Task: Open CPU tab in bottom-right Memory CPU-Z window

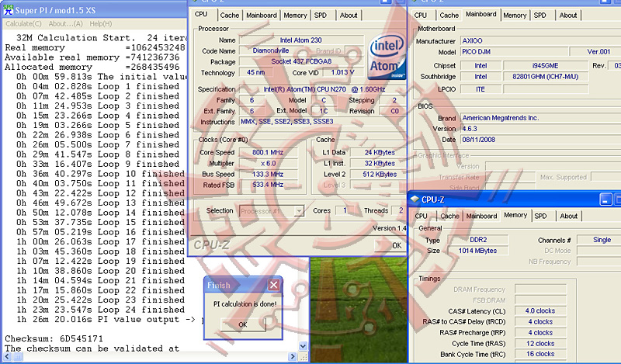Action: tap(421, 217)
